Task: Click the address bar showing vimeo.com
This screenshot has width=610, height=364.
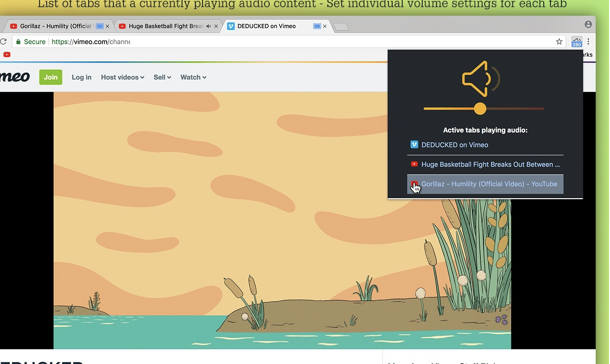Action: coord(288,41)
